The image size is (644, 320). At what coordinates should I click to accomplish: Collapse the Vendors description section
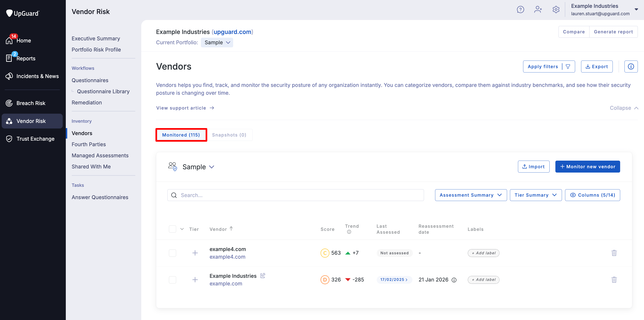pyautogui.click(x=624, y=108)
